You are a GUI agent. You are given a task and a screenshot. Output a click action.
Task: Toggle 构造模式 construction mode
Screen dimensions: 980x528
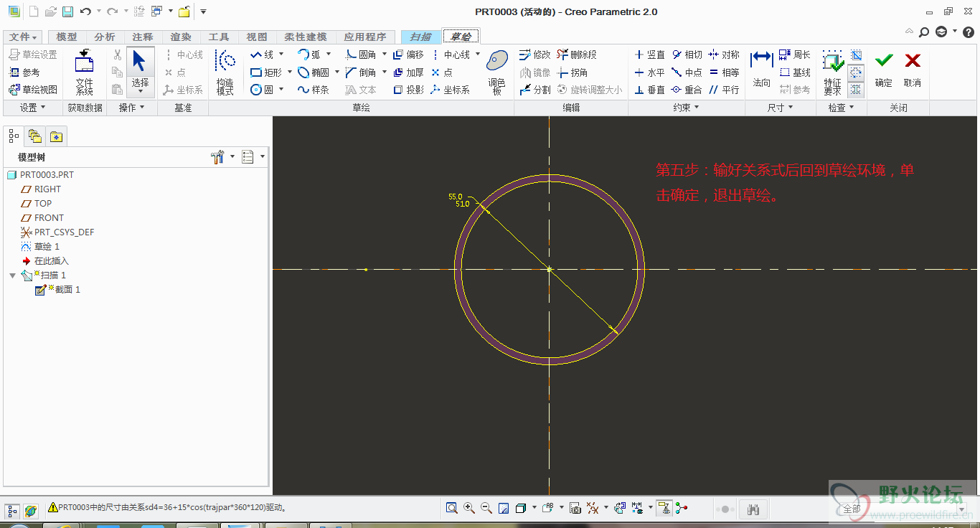(225, 72)
